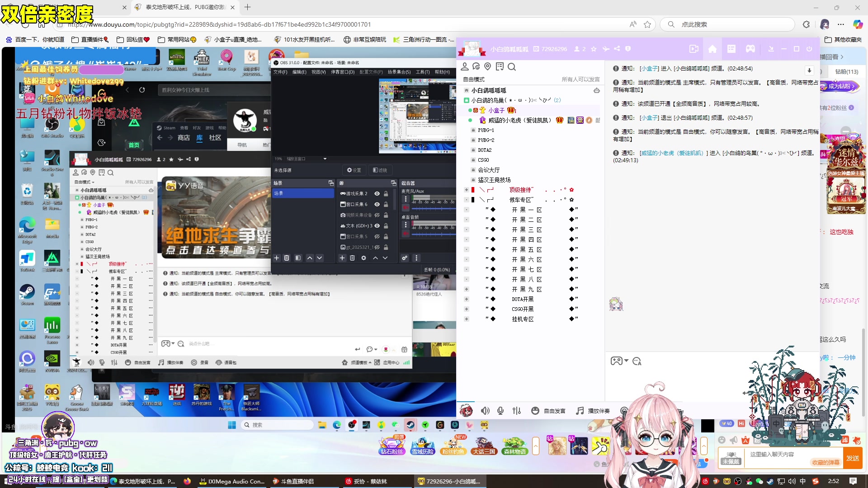Click the YY location pin icon
Viewport: 868px width, 488px height.
[x=487, y=66]
